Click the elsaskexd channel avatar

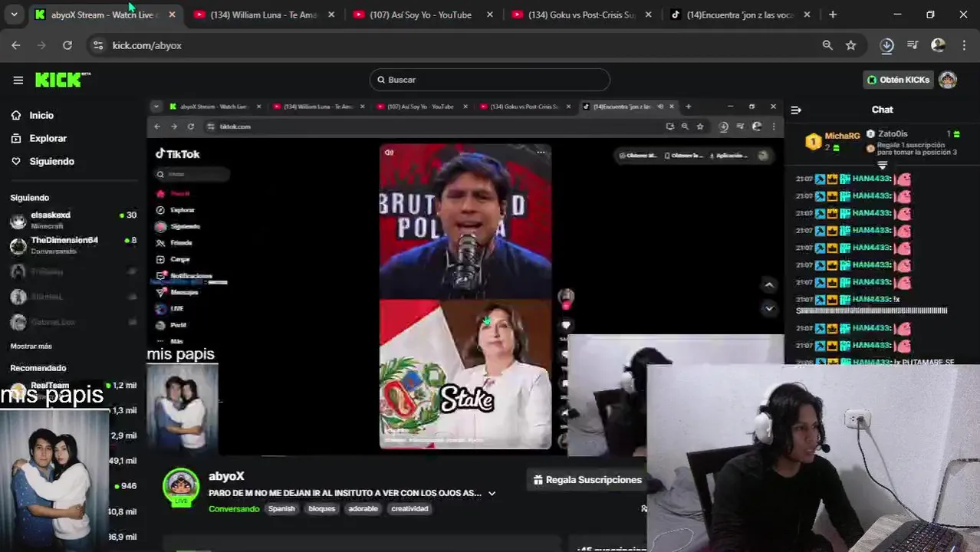(18, 221)
